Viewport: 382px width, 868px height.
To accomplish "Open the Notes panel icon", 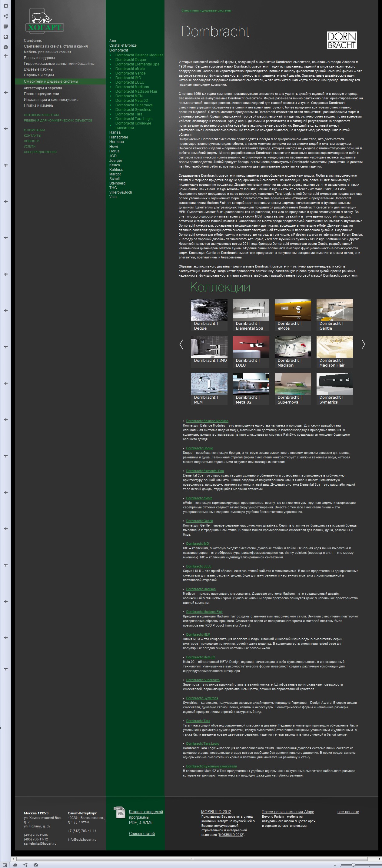I will [6, 26].
